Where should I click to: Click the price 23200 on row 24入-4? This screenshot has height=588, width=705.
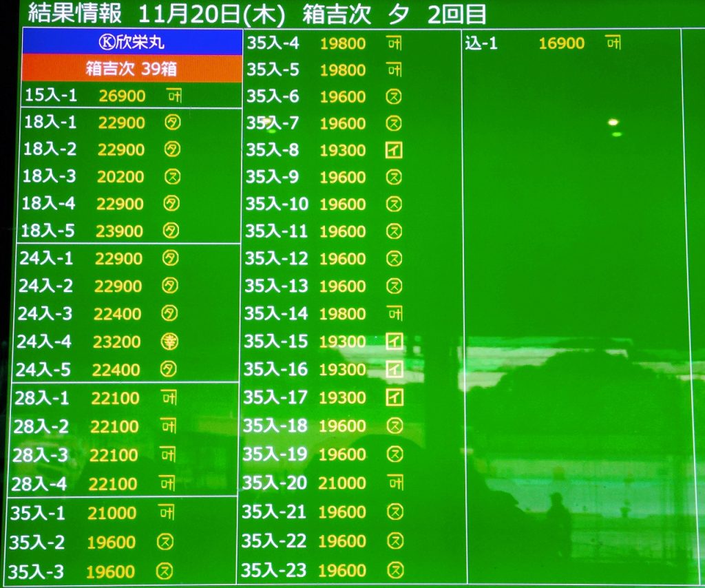coord(116,342)
